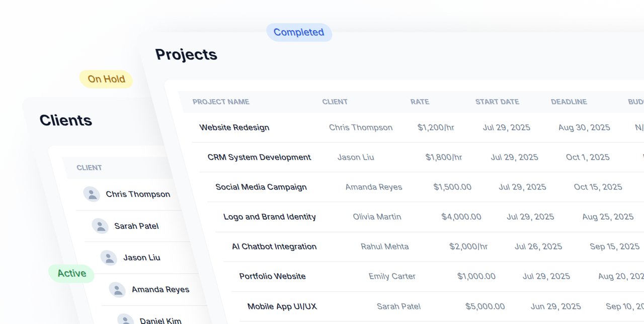Click the $1,200/hr rate cell
This screenshot has width=644, height=324.
pyautogui.click(x=436, y=127)
